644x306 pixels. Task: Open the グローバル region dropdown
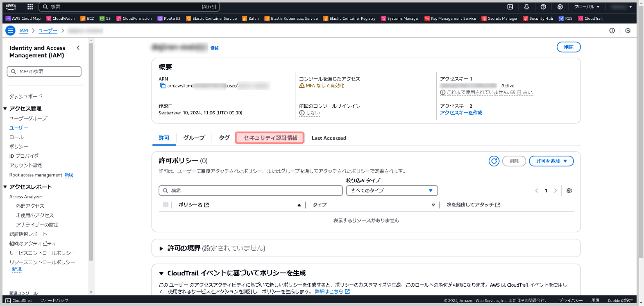tap(587, 7)
